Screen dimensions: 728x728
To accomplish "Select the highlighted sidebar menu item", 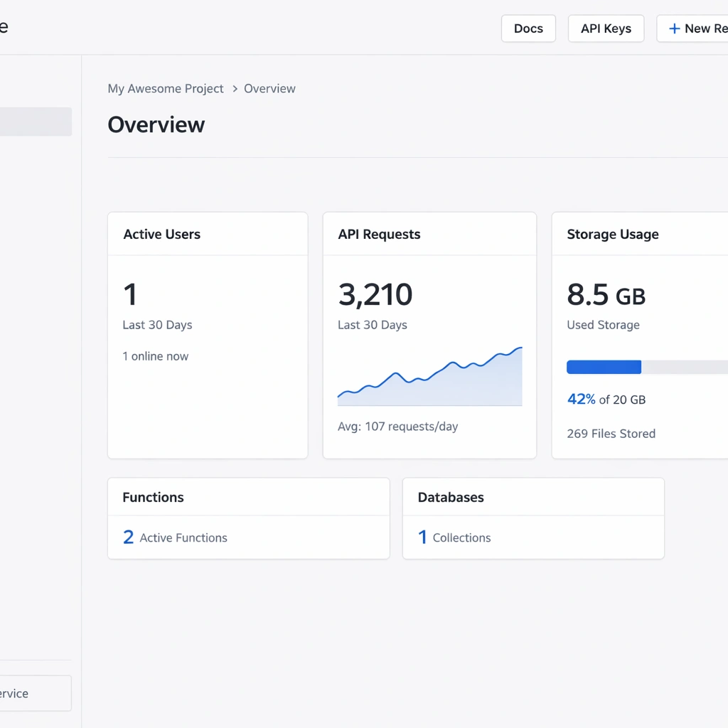I will click(x=34, y=122).
